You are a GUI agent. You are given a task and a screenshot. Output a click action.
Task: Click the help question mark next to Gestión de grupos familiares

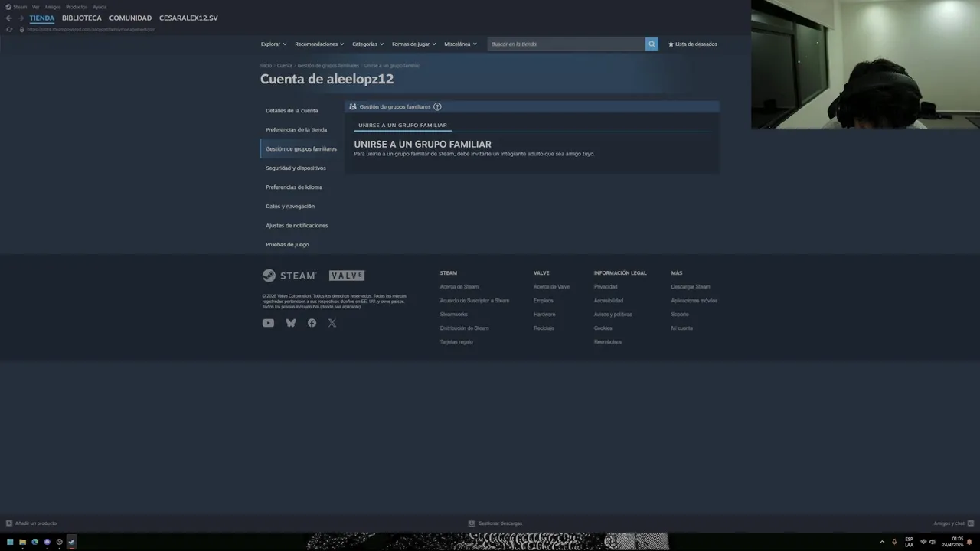pos(437,106)
